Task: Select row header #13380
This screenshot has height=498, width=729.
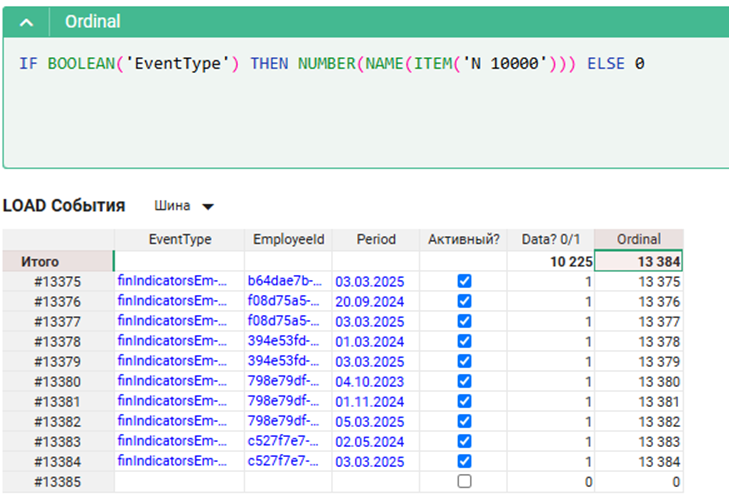Action: [x=58, y=381]
